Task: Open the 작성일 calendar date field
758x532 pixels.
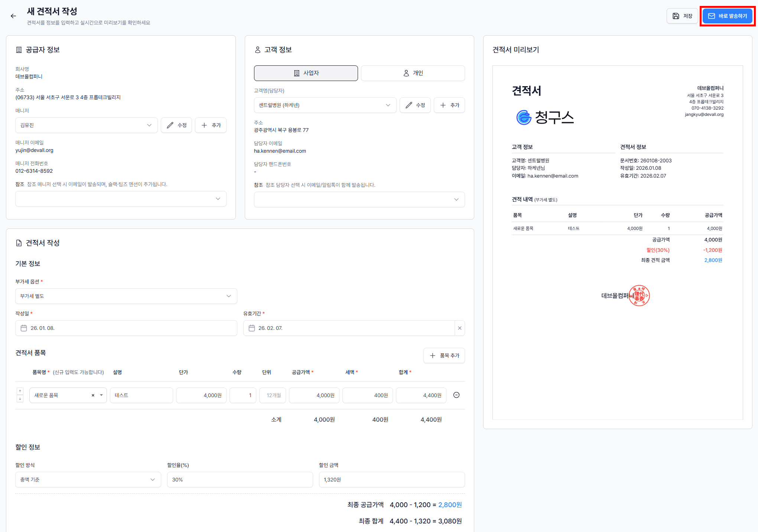Action: [x=126, y=328]
